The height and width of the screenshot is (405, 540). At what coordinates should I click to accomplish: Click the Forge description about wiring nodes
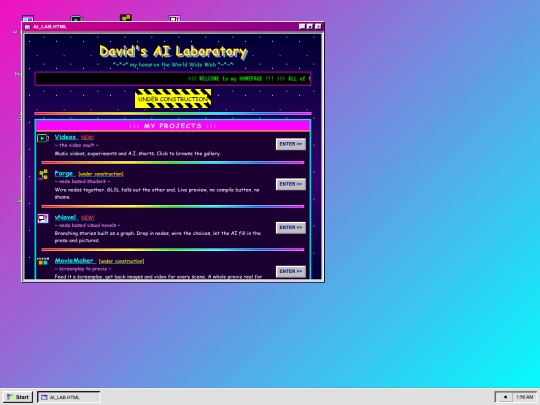click(x=157, y=193)
